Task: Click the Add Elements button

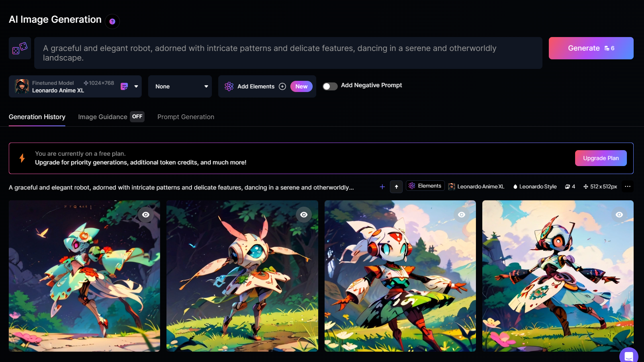Action: [x=256, y=86]
